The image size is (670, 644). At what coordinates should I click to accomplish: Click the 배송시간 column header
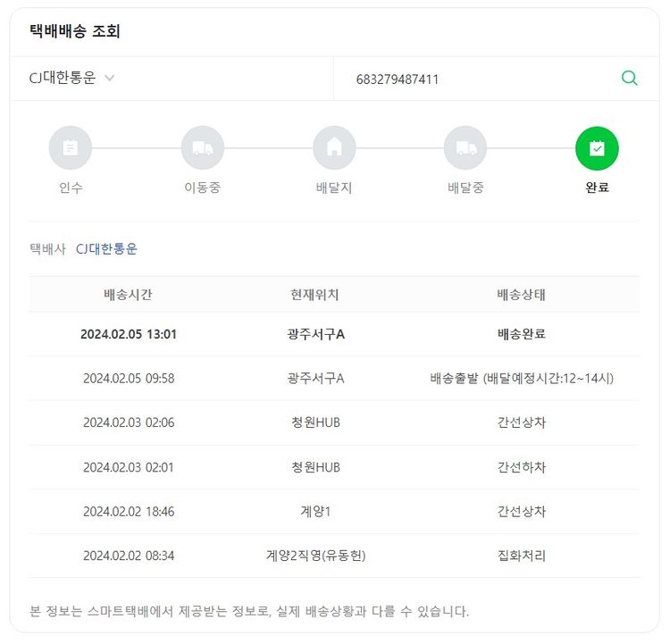128,295
